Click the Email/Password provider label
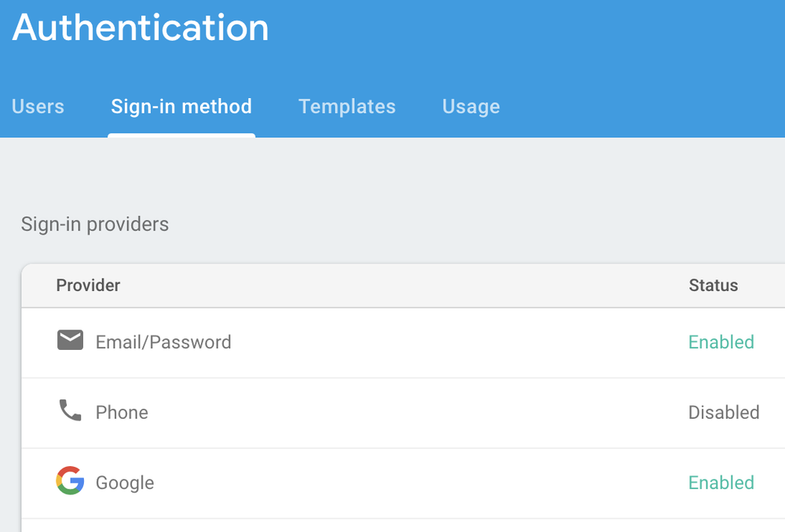 coord(164,342)
